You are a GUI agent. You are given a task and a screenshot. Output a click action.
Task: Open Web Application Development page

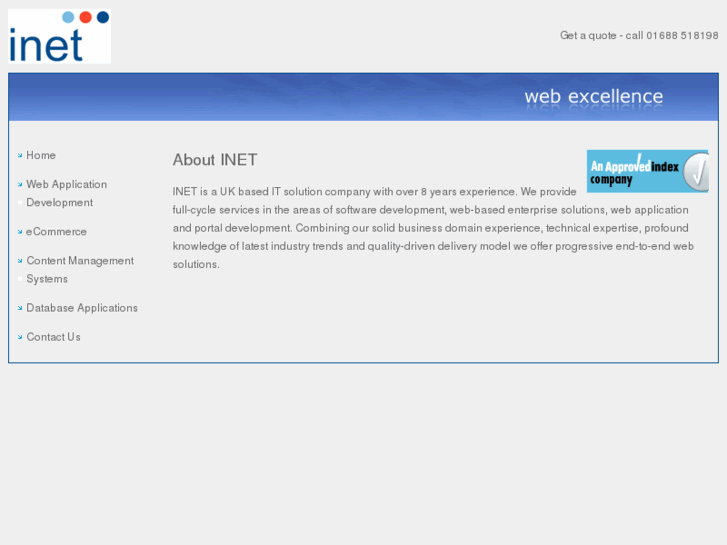pos(66,193)
